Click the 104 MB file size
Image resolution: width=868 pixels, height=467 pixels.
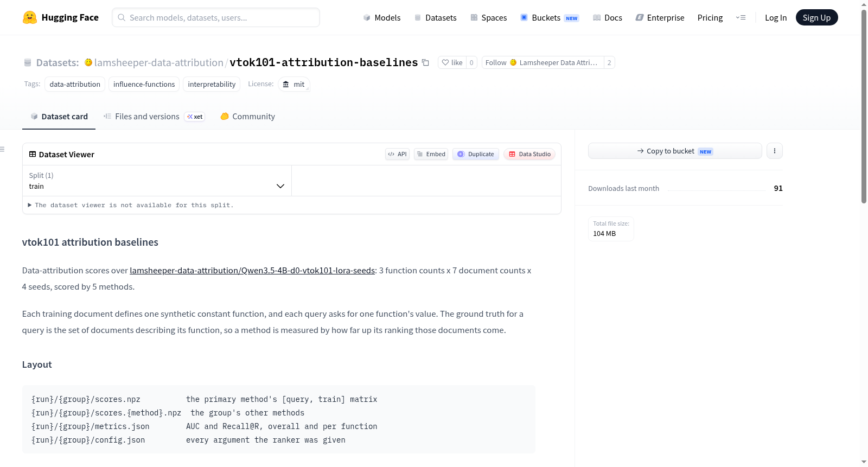[x=604, y=234]
